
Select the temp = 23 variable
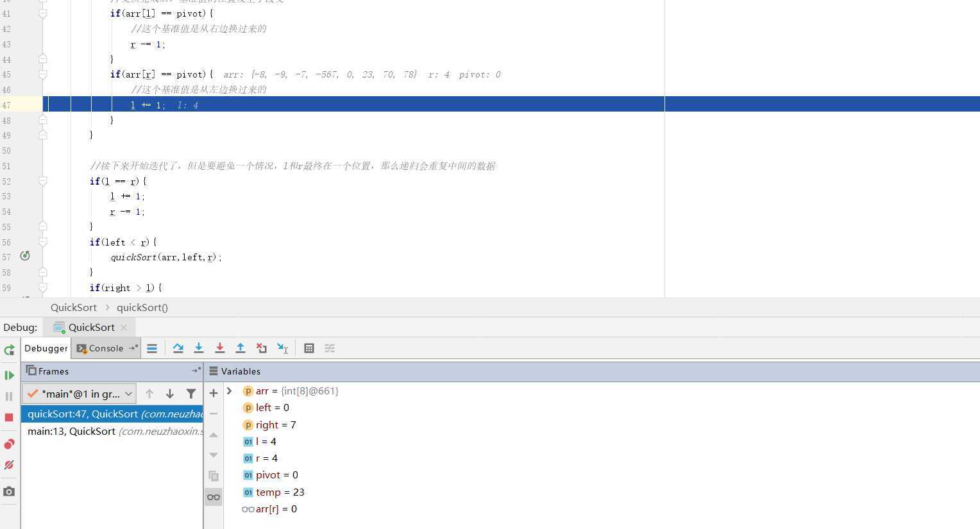274,492
